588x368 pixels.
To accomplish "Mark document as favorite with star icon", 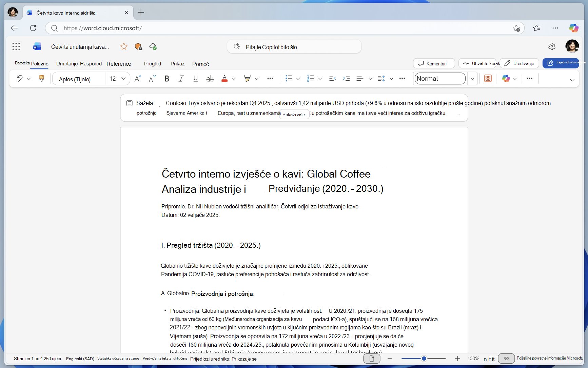I will coord(124,46).
